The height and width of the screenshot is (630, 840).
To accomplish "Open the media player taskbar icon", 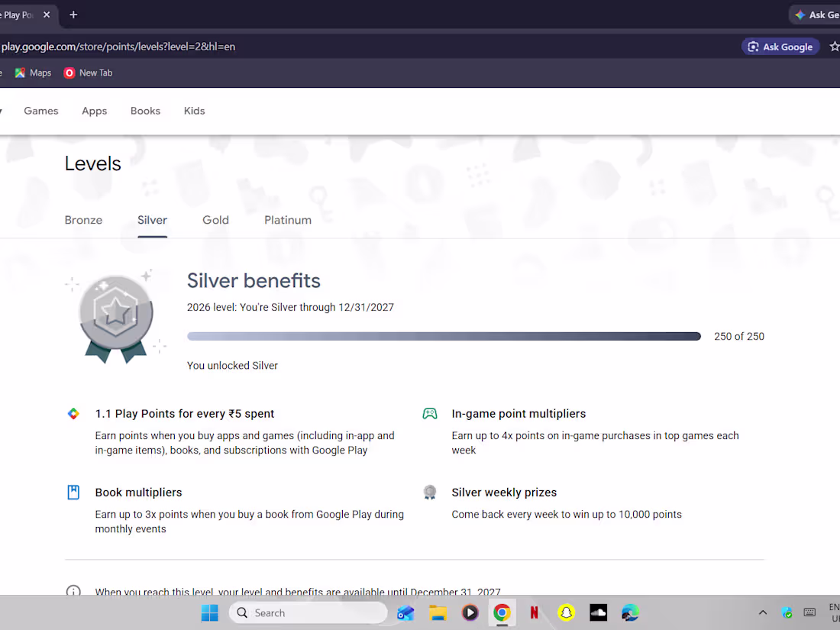I will (470, 613).
